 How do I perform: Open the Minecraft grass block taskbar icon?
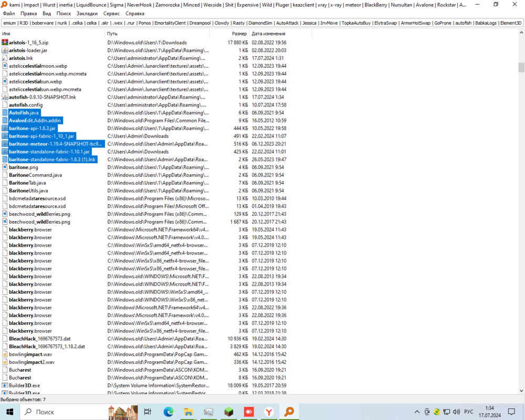point(229,412)
